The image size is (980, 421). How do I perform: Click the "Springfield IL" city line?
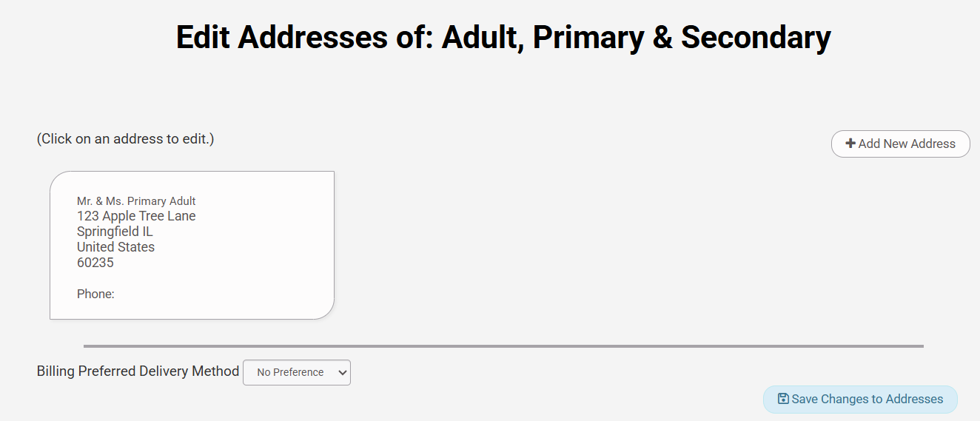(x=115, y=232)
